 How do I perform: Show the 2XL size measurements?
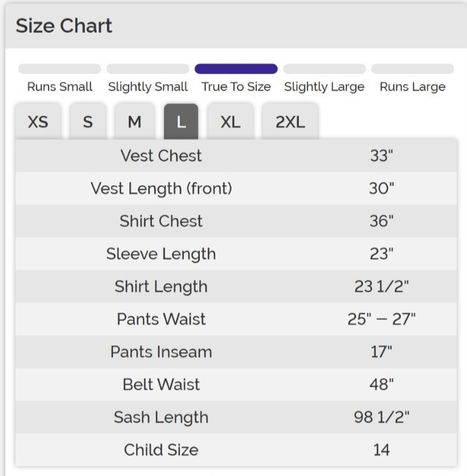pos(290,122)
